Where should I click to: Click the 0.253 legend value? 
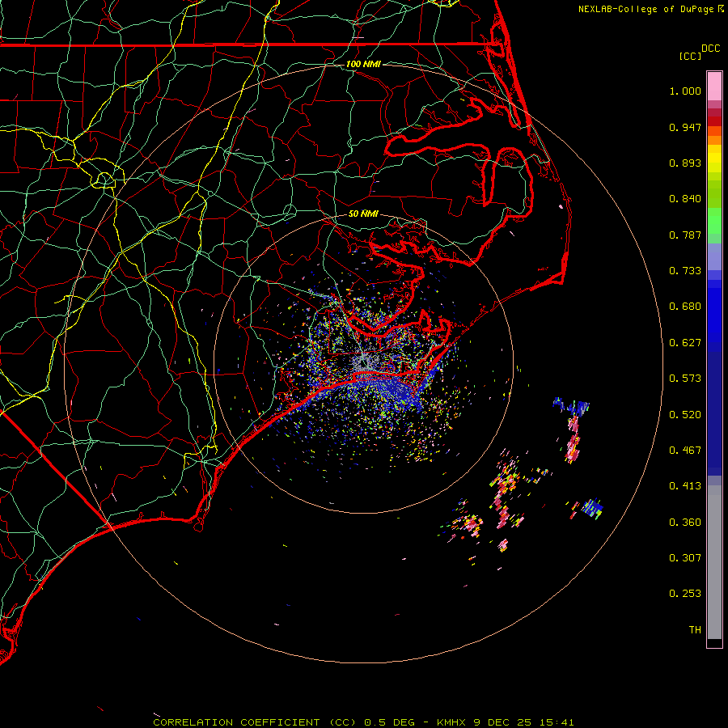point(685,594)
